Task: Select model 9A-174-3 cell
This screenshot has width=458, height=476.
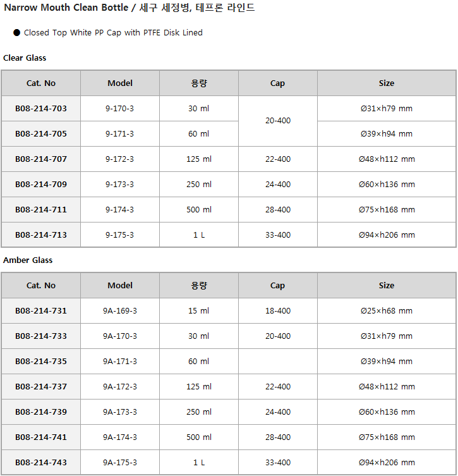Action: [120, 437]
